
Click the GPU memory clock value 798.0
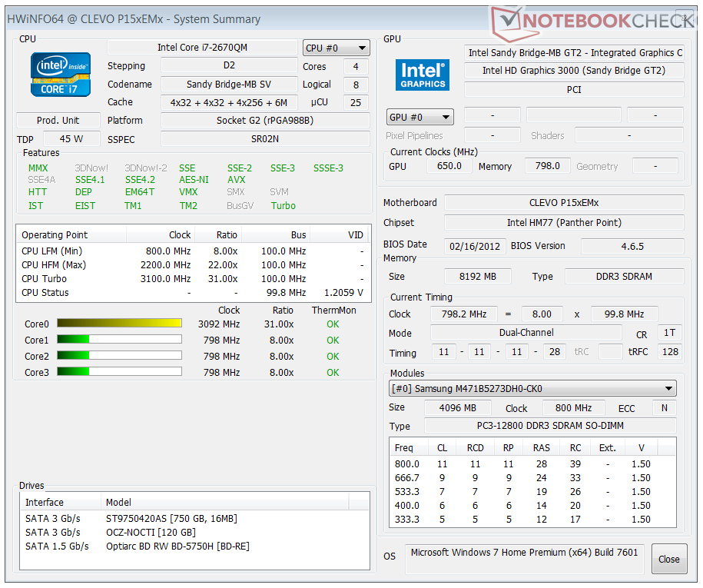tap(547, 165)
